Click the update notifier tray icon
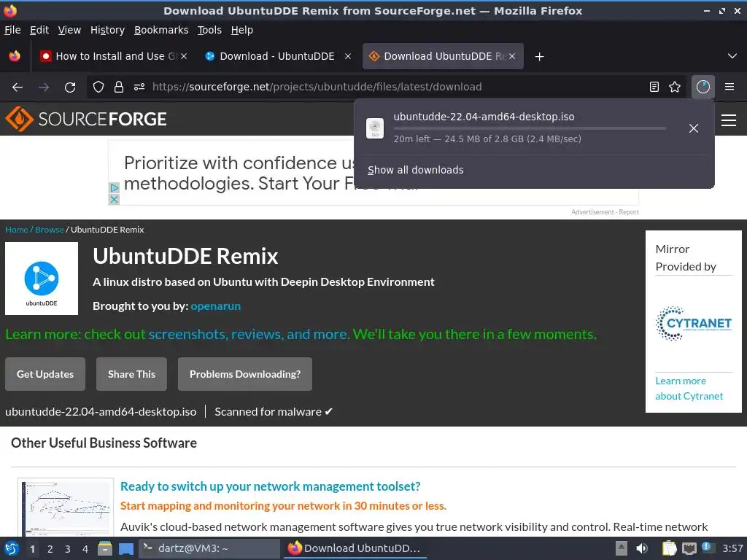 click(708, 548)
